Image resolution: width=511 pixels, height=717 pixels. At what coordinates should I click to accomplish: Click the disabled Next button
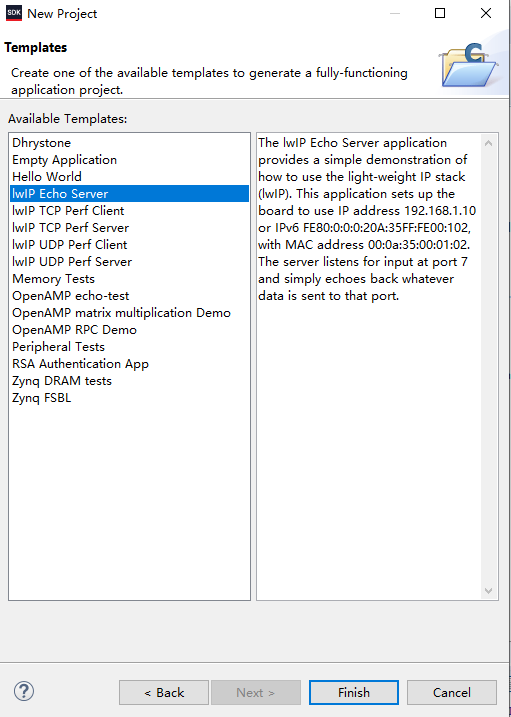pyautogui.click(x=256, y=692)
